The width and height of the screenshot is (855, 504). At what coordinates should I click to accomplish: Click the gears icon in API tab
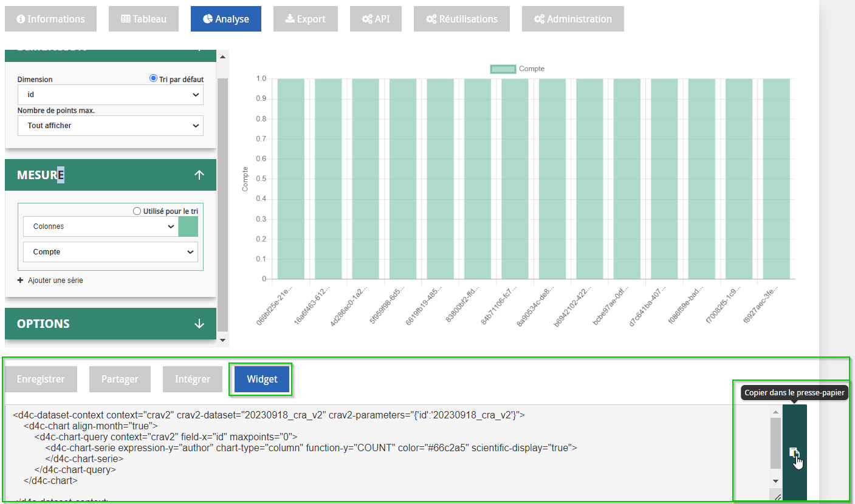[368, 19]
